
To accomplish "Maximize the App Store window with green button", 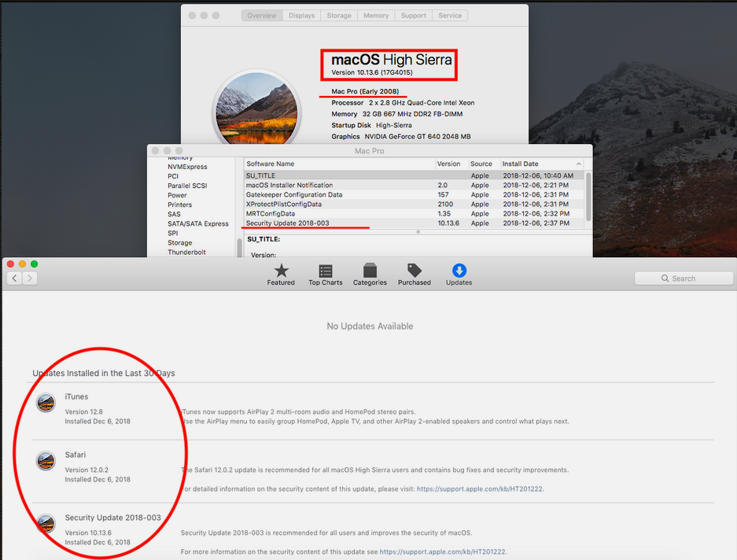I will (x=34, y=263).
